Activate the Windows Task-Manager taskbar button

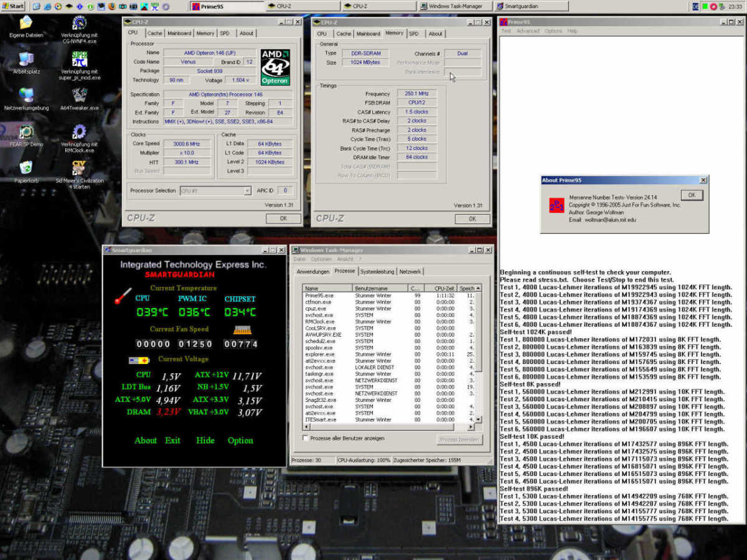tap(456, 6)
